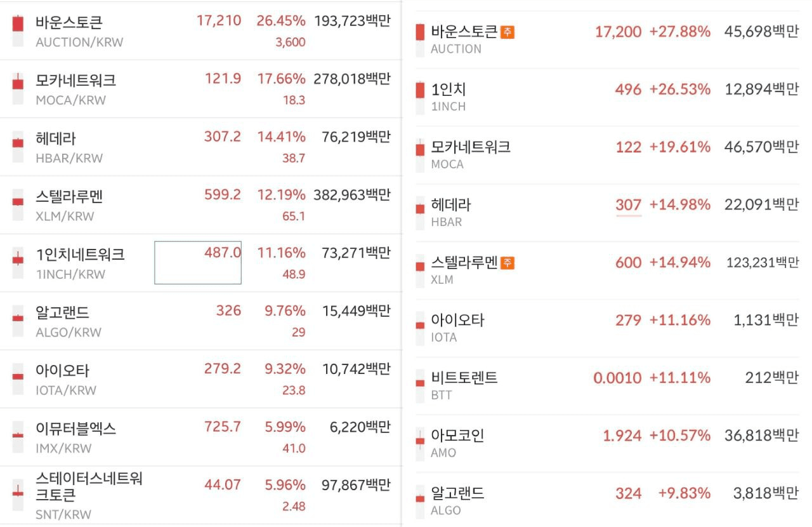Click the 278,018백만 volume for 모카네트워크
This screenshot has width=812, height=527.
click(x=353, y=79)
